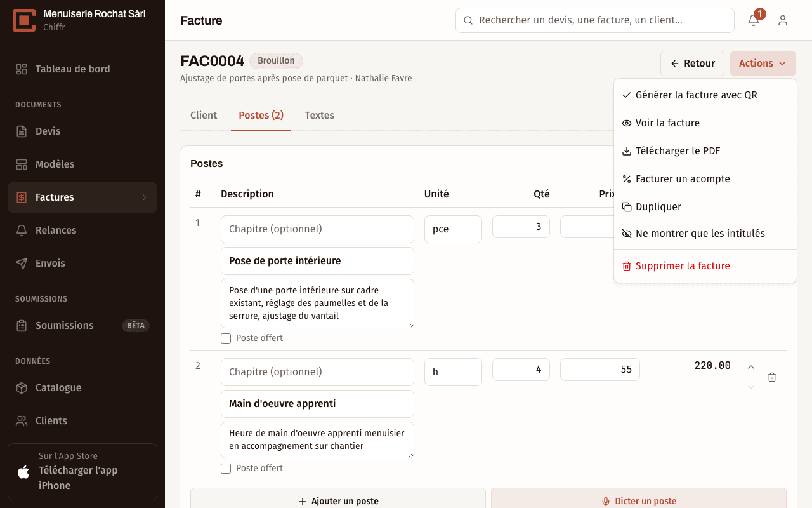This screenshot has width=812, height=508.
Task: Go to Devis in the sidebar
Action: coord(82,131)
